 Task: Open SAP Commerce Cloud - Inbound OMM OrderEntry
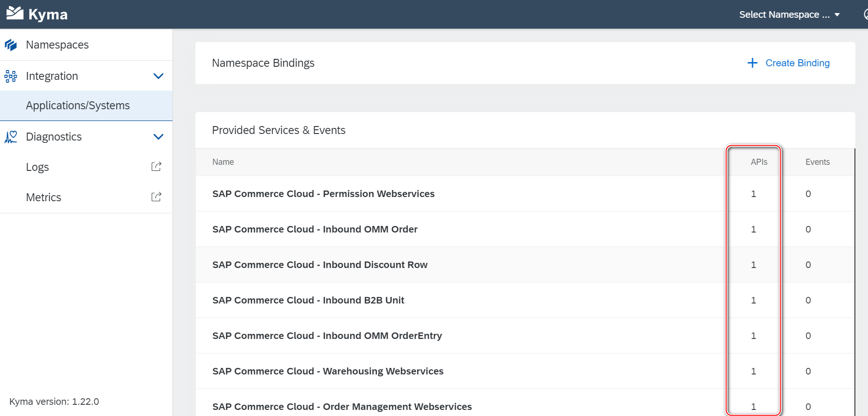click(x=327, y=336)
